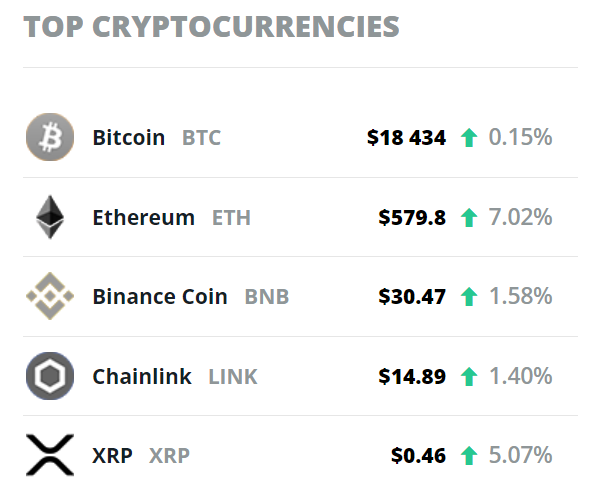Click the Ethereum diamond logo icon
This screenshot has height=481, width=598.
(50, 217)
